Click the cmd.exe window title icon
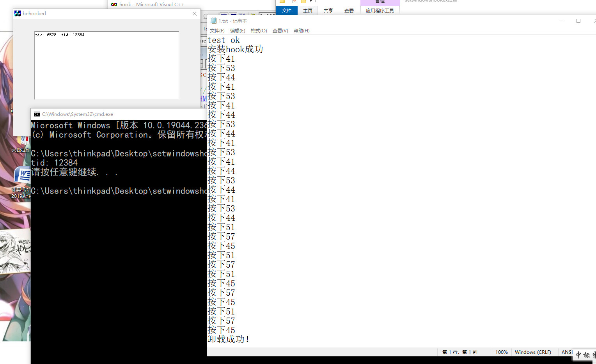The width and height of the screenshot is (596, 364). point(37,114)
